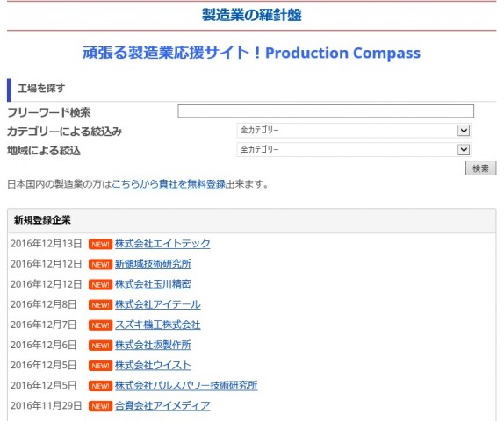Click NEW! badge beside 合資会社アイメディア

[100, 406]
